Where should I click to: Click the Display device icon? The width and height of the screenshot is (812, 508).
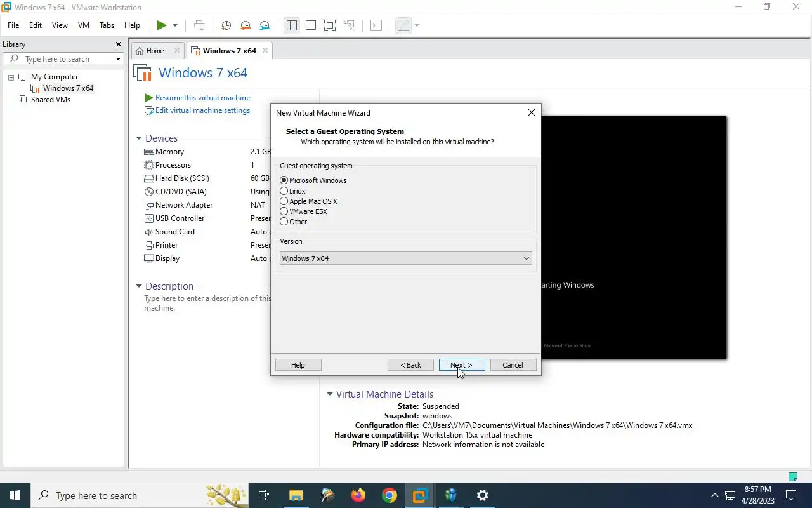[149, 258]
